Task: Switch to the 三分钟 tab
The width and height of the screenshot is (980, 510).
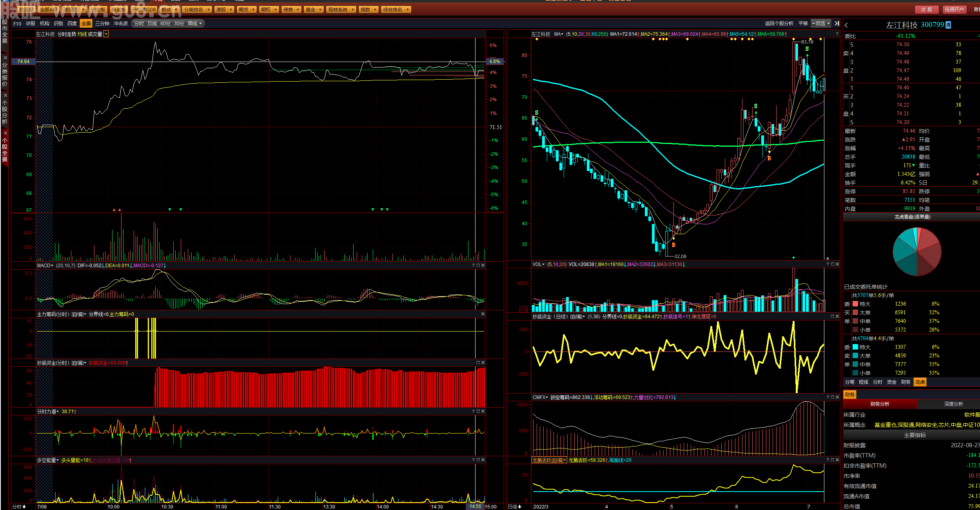Action: click(x=102, y=24)
